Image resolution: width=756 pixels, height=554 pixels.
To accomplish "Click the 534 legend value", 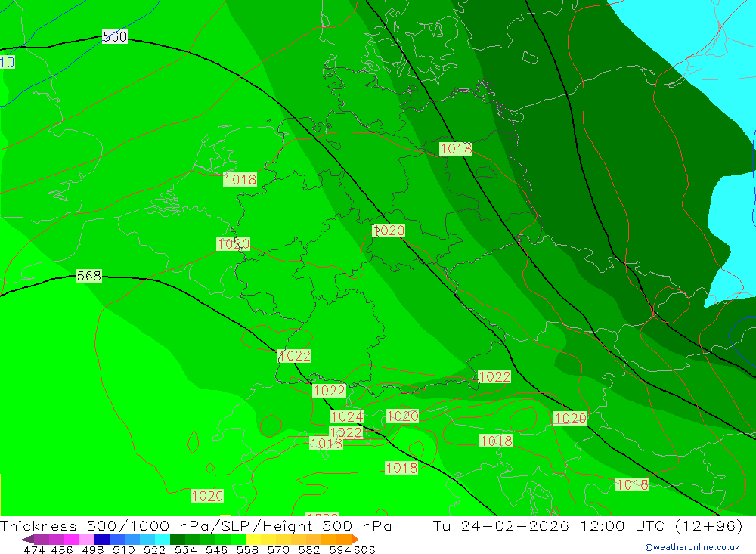I will click(x=186, y=549).
